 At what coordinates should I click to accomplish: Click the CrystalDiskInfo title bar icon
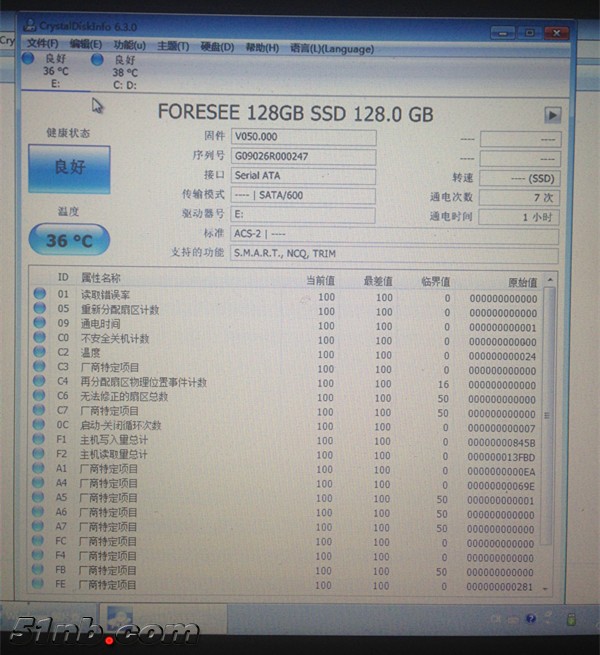pyautogui.click(x=30, y=25)
